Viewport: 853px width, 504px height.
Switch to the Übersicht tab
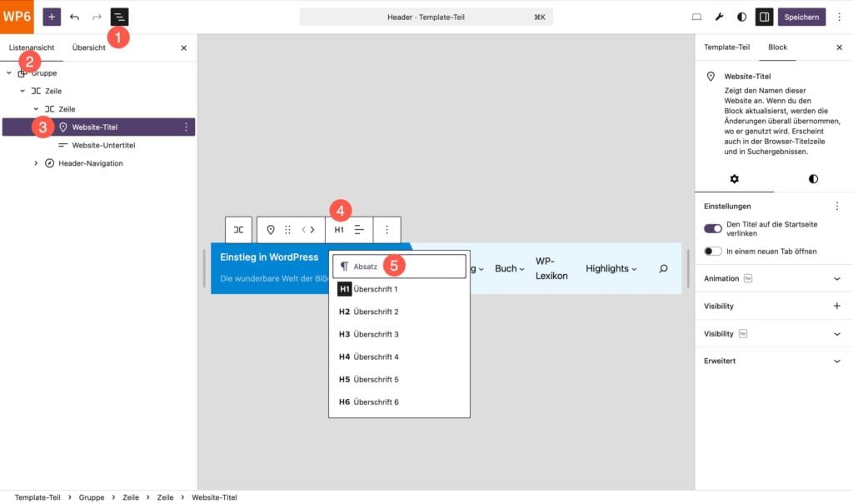point(89,47)
